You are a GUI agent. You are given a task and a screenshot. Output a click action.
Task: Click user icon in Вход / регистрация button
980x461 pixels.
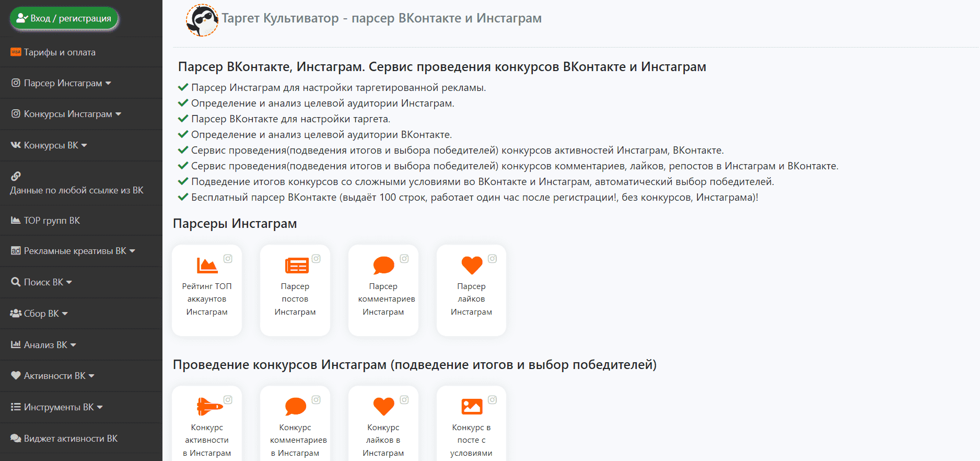pyautogui.click(x=21, y=18)
